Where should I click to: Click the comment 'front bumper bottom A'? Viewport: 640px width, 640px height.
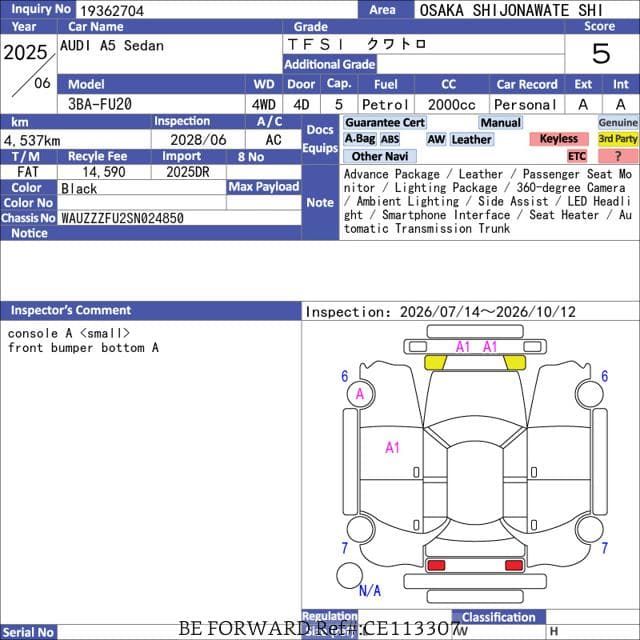pyautogui.click(x=83, y=348)
